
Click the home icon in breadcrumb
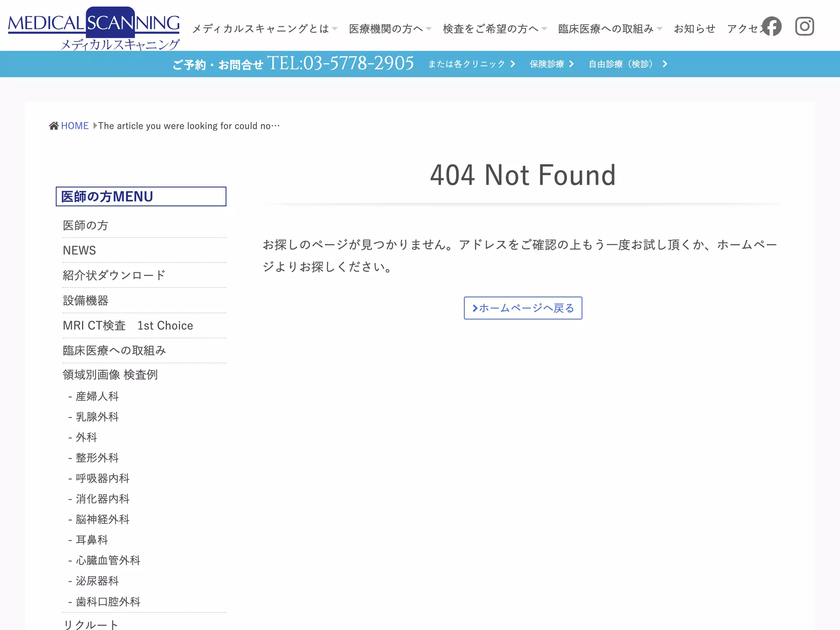click(54, 126)
